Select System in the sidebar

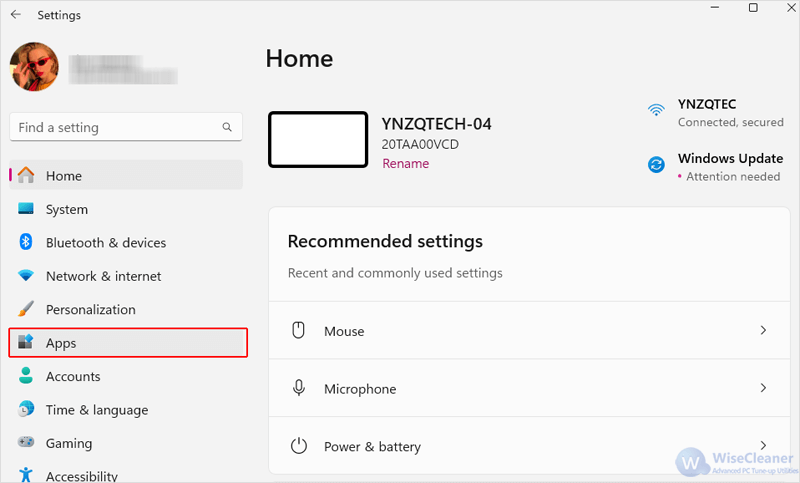(x=126, y=209)
